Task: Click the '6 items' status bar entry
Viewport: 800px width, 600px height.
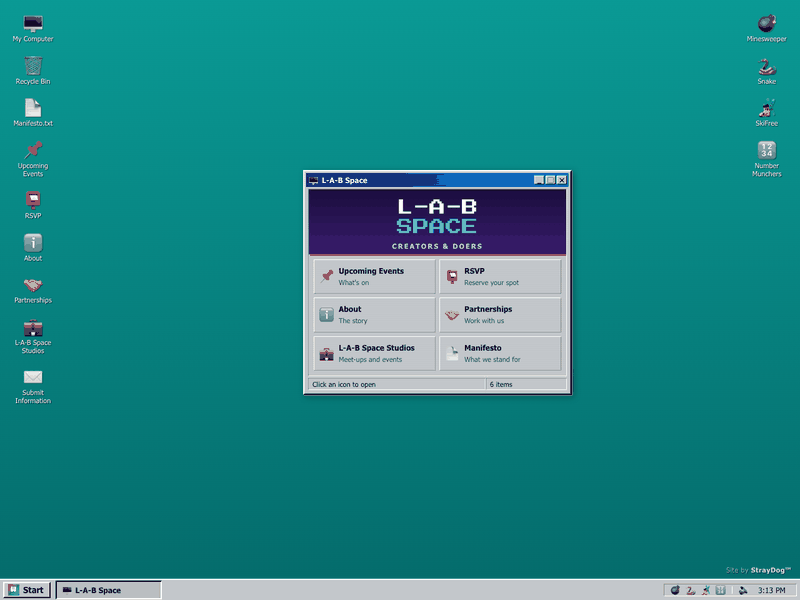Action: (526, 384)
